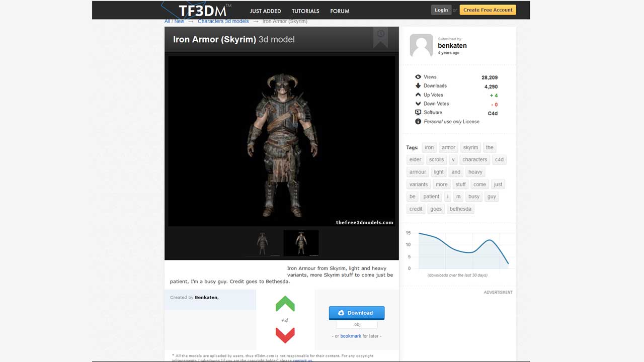Click the Downloads arrow icon in stats
Screen dimensions: 644x362
click(x=418, y=86)
